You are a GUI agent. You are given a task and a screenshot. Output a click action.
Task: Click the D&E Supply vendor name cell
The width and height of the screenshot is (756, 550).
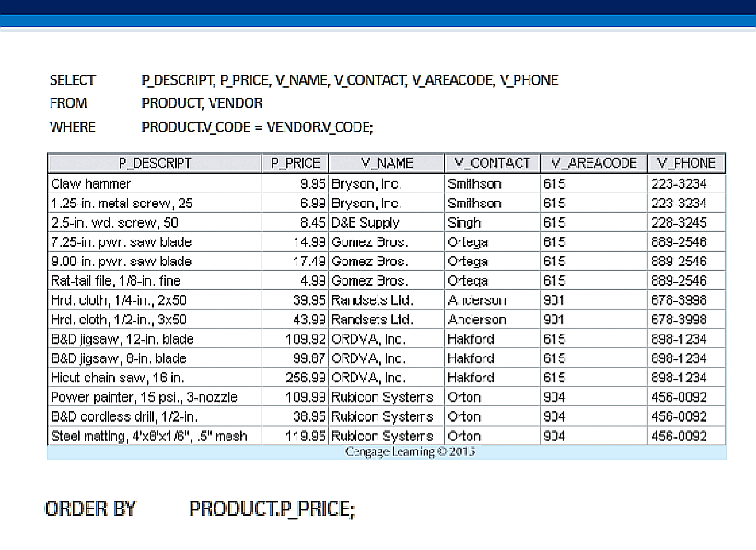(366, 223)
